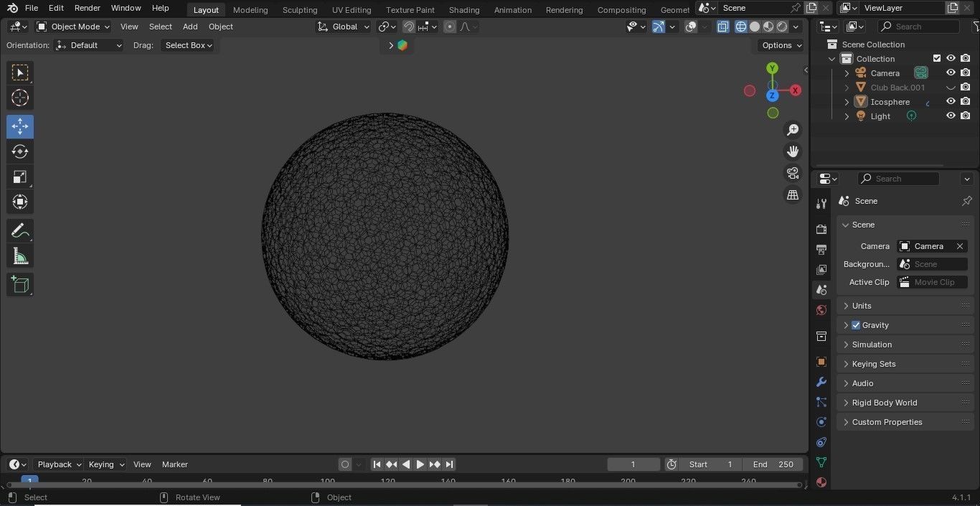980x506 pixels.
Task: Click the Pan view hand icon
Action: [x=793, y=151]
